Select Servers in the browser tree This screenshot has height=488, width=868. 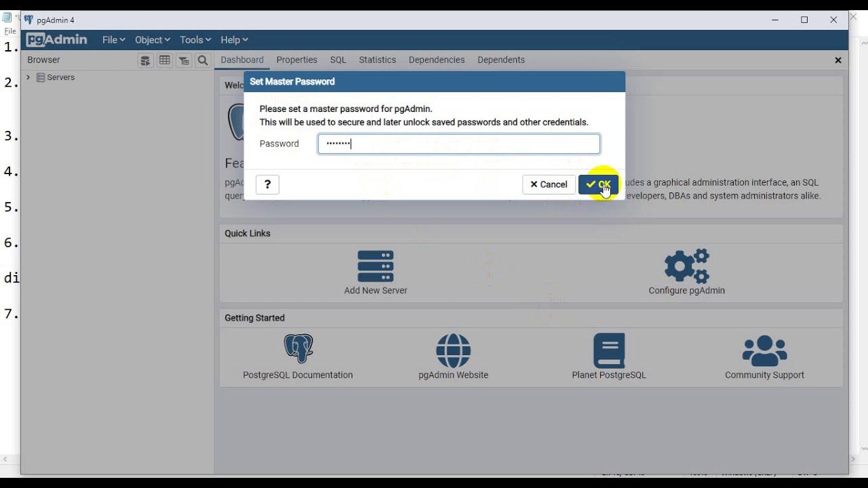click(x=60, y=77)
